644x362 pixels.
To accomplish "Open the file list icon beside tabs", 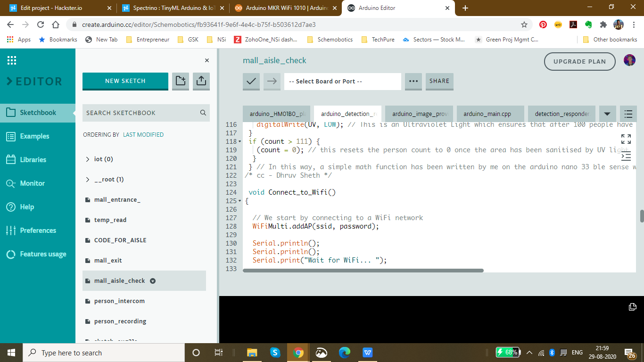I will tap(628, 114).
